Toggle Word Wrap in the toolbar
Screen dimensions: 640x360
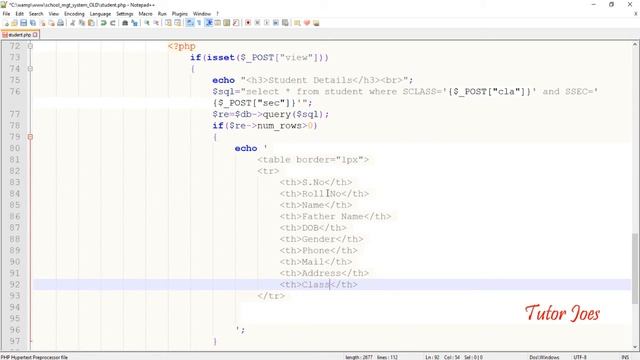point(190,23)
